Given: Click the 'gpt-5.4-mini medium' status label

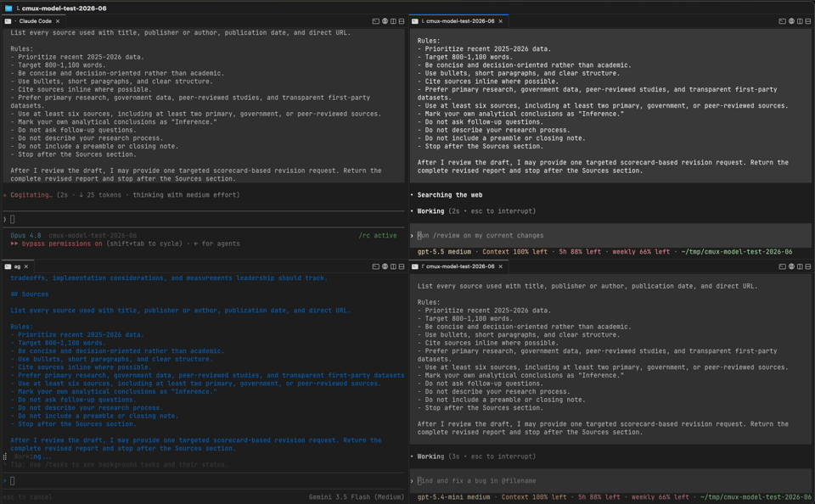Looking at the screenshot, I should [x=453, y=496].
